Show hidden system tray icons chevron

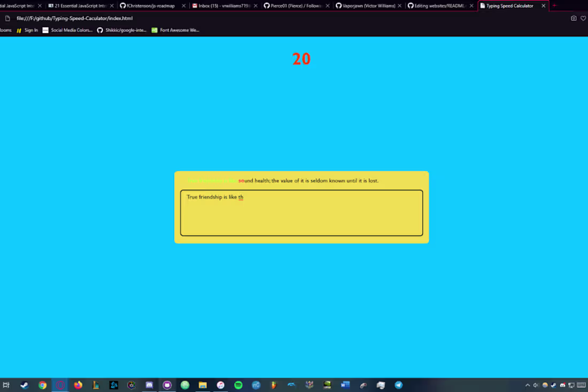527,385
